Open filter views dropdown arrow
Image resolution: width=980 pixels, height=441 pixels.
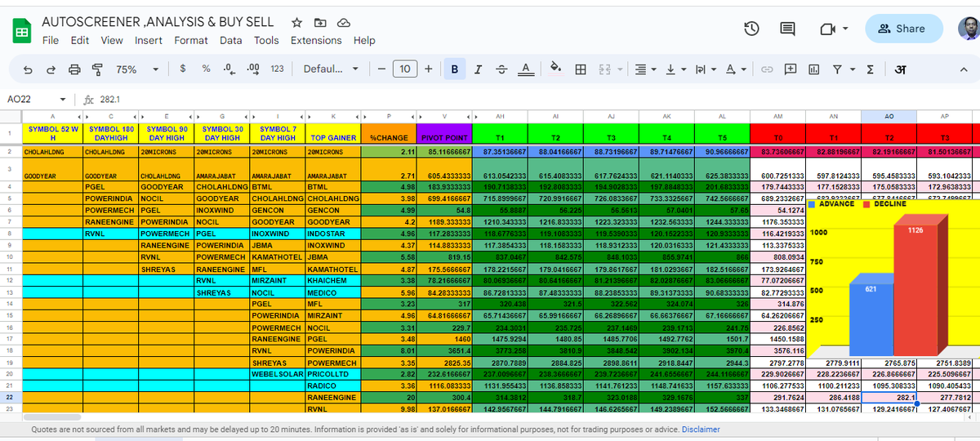[853, 69]
